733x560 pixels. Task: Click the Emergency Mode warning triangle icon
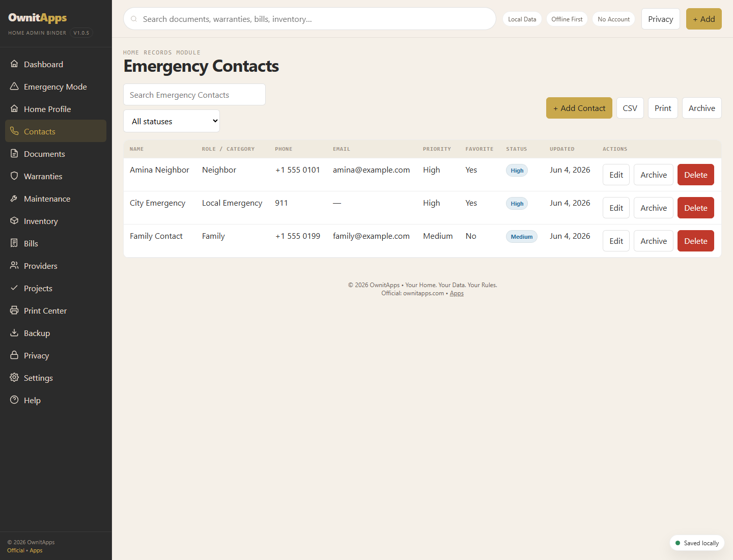coord(14,87)
